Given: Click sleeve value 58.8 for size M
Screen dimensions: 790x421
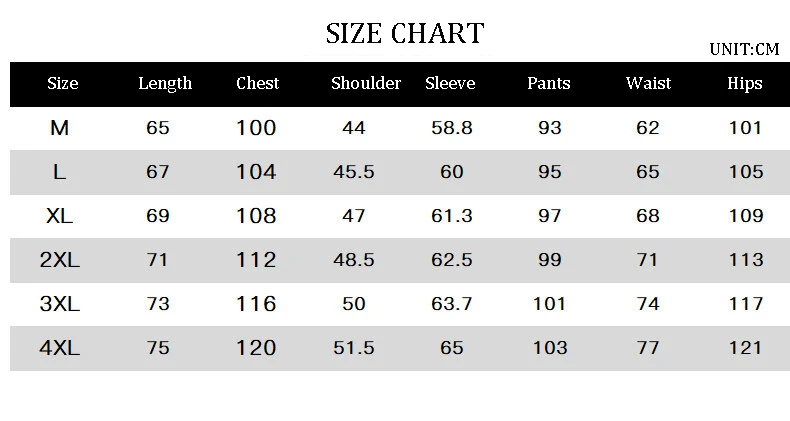Looking at the screenshot, I should 452,128.
